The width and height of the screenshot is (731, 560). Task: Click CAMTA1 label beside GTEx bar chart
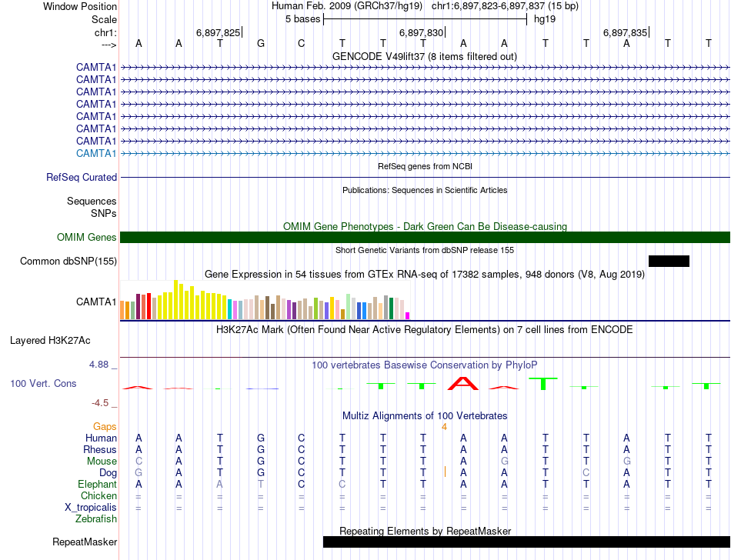point(96,302)
